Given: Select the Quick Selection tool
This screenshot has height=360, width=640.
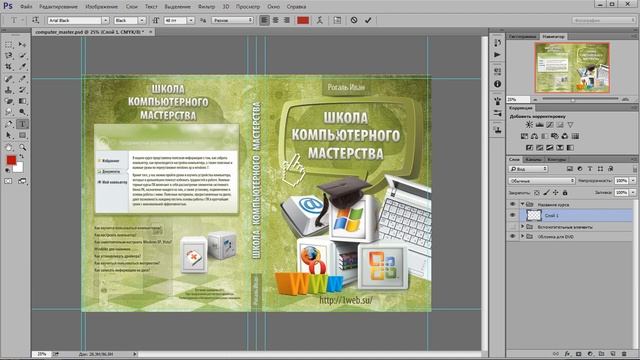Looking at the screenshot, I should [x=22, y=56].
